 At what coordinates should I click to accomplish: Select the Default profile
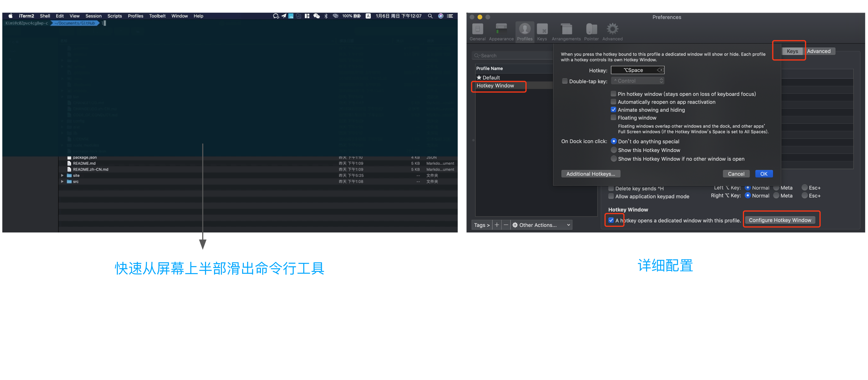[x=514, y=78]
